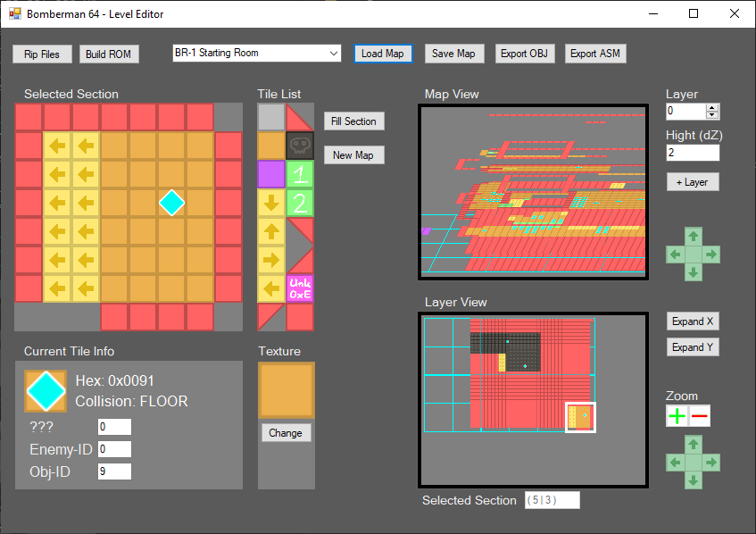Click the cyan diamond object in Selected Section
Viewport: 756px width, 534px height.
coord(171,203)
